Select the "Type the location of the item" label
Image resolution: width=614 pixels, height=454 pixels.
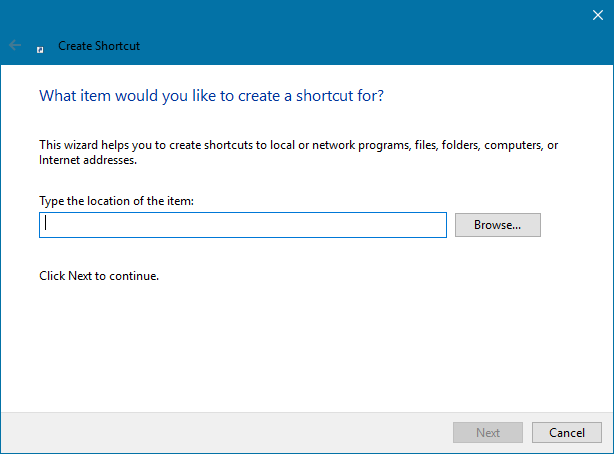click(116, 201)
